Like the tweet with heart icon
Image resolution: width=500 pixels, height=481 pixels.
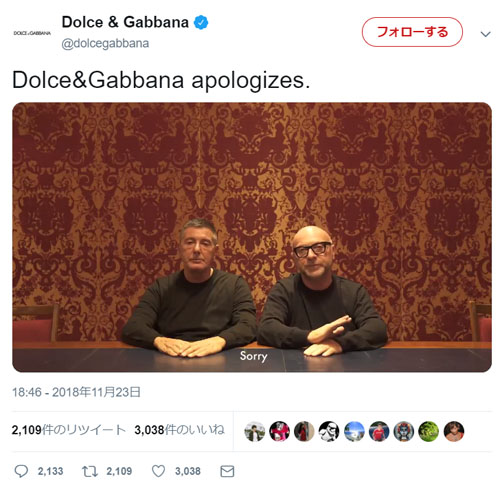(158, 471)
